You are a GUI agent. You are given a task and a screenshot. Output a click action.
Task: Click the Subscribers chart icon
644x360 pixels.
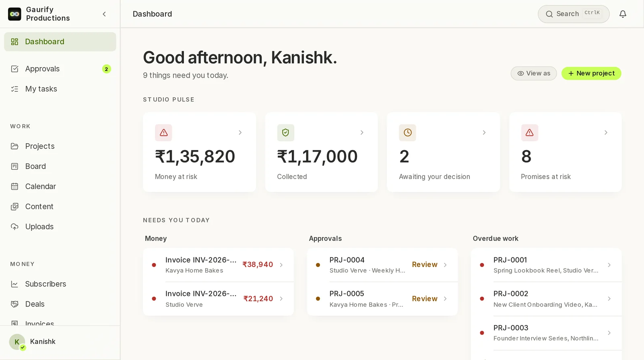(x=14, y=284)
